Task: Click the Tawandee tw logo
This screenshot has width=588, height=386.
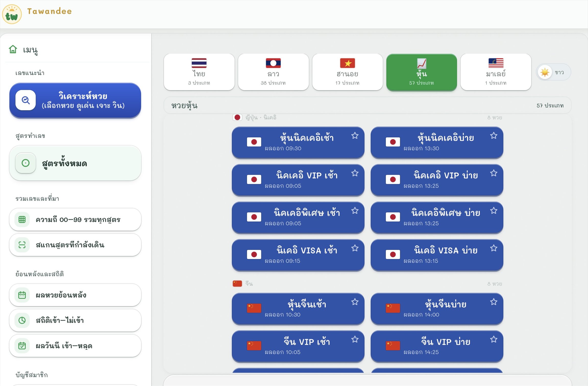Action: click(12, 14)
